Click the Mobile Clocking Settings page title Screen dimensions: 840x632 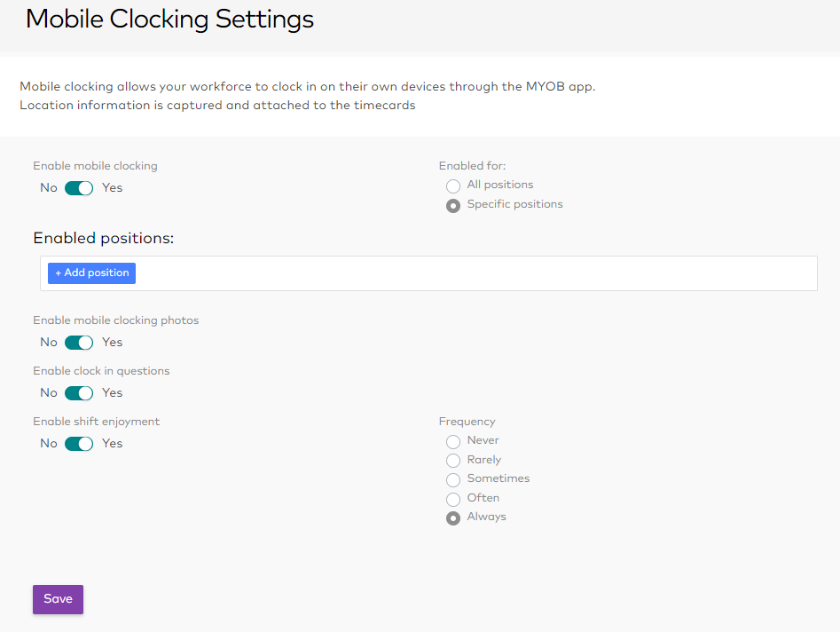click(169, 19)
